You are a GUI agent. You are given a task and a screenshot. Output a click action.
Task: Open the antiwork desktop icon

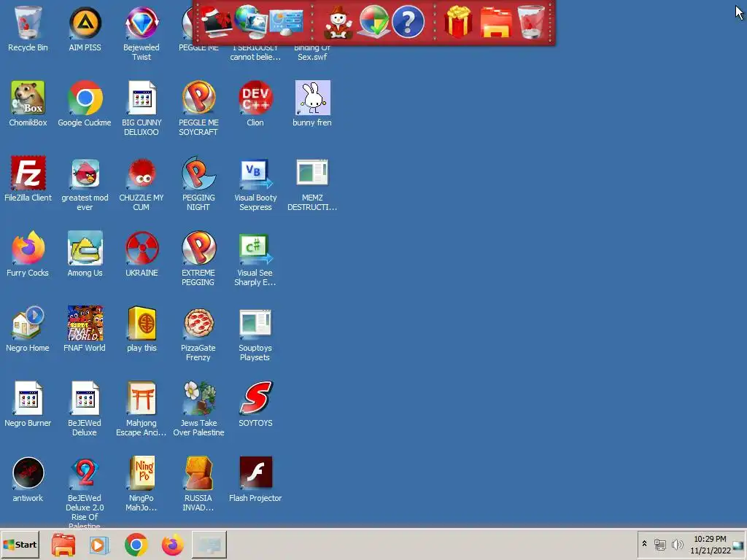(x=28, y=479)
